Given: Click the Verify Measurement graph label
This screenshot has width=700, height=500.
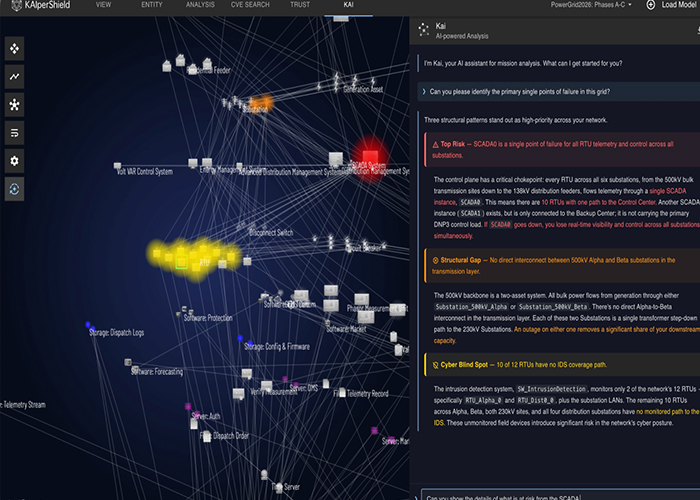Looking at the screenshot, I should tap(274, 392).
